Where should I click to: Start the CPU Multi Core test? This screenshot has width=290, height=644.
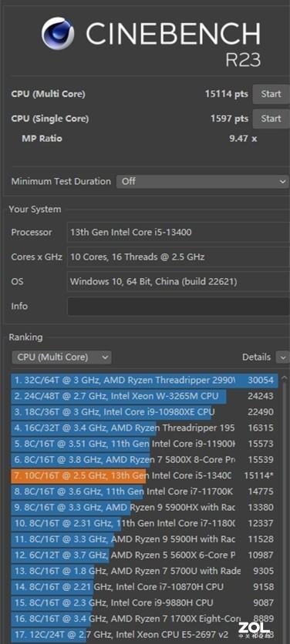tap(271, 94)
